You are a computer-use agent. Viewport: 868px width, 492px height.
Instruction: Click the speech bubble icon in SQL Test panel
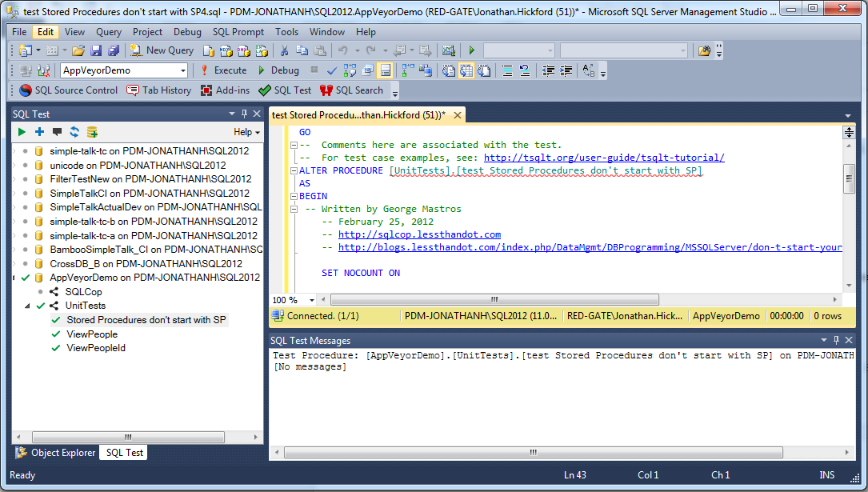pos(57,132)
